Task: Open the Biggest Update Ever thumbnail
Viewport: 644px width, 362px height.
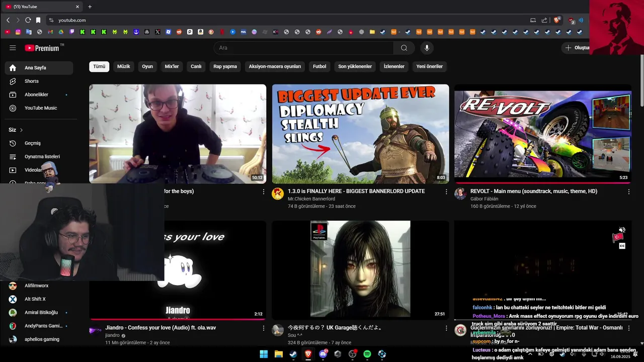Action: (x=361, y=134)
